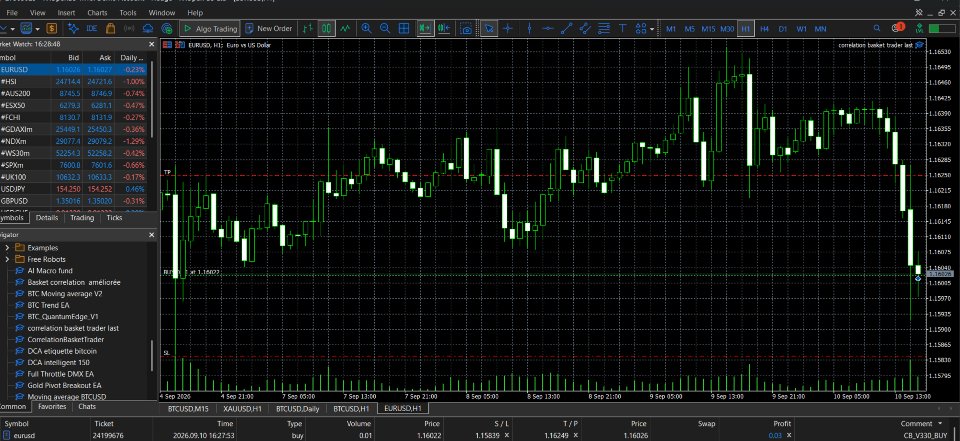Add a text label with T tool

tap(623, 28)
